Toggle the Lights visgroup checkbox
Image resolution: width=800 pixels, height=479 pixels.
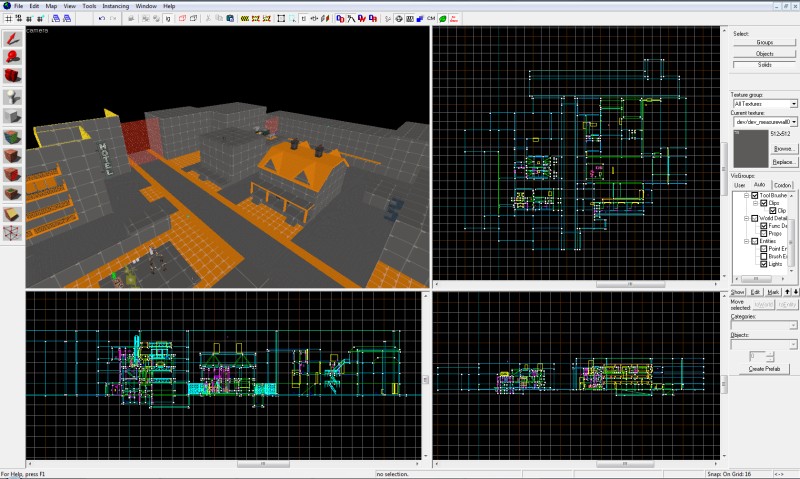(764, 264)
